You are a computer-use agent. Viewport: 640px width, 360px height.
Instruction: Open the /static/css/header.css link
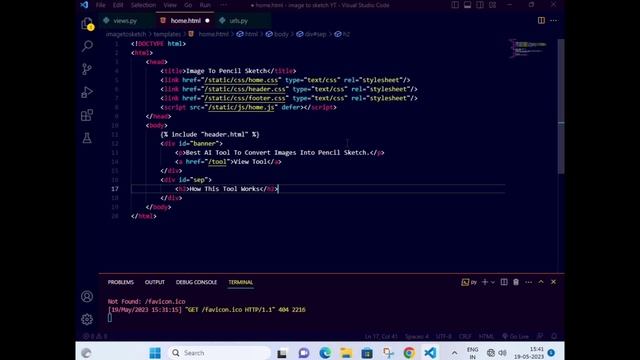[x=245, y=89]
